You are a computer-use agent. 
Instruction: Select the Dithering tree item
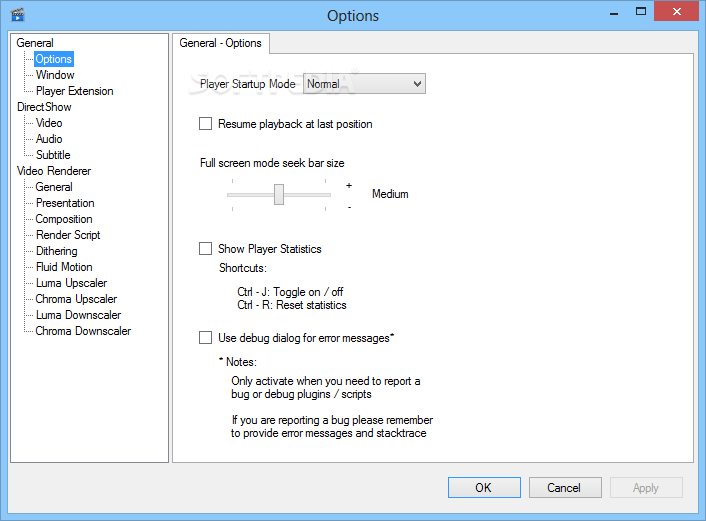(x=57, y=251)
